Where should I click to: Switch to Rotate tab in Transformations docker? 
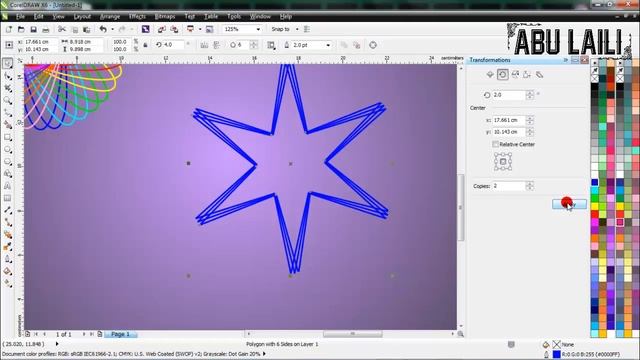(x=503, y=75)
